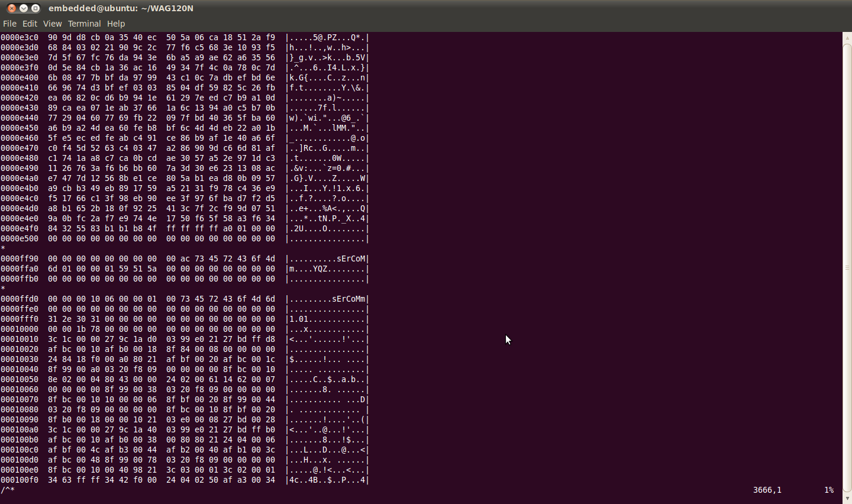Click the '3666,1' cursor position indicator
The height and width of the screenshot is (504, 852).
(x=767, y=490)
